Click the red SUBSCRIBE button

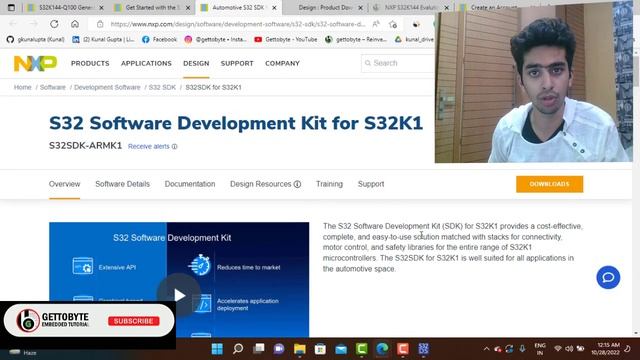pos(134,321)
